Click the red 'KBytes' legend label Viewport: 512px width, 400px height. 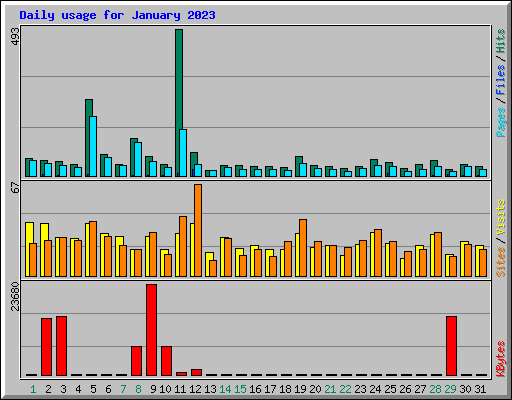(501, 359)
